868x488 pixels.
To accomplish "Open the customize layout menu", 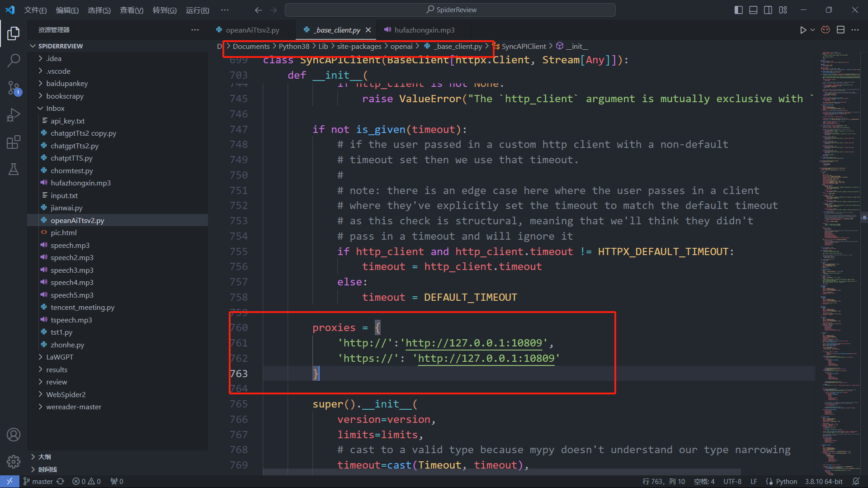I will (x=783, y=10).
